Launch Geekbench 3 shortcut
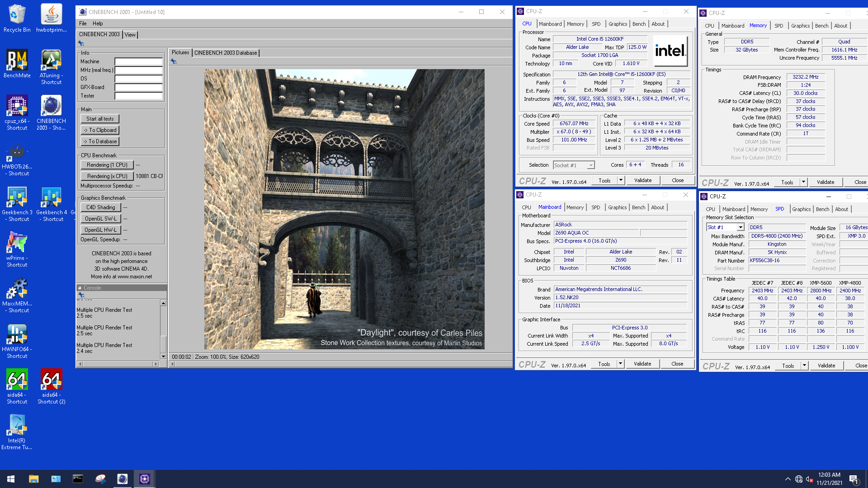This screenshot has height=488, width=868. pyautogui.click(x=17, y=204)
